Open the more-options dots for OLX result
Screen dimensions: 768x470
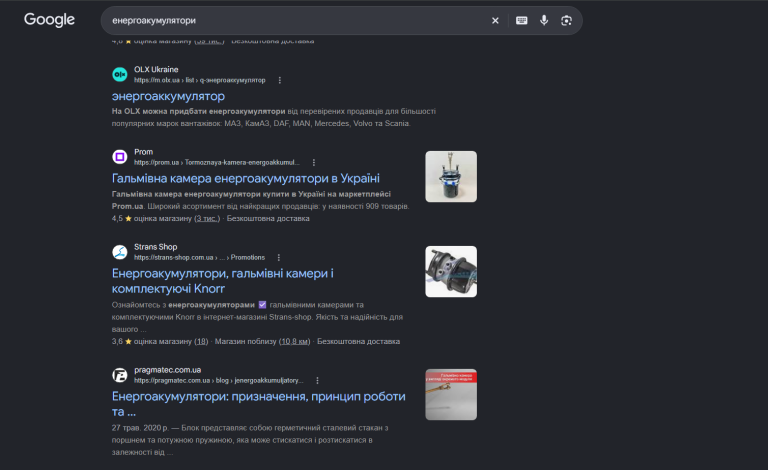(280, 80)
